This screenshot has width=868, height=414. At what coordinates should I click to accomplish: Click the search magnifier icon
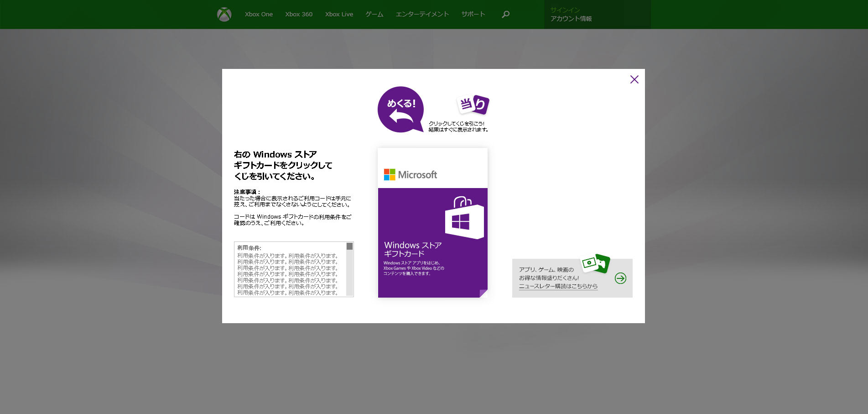coord(505,15)
